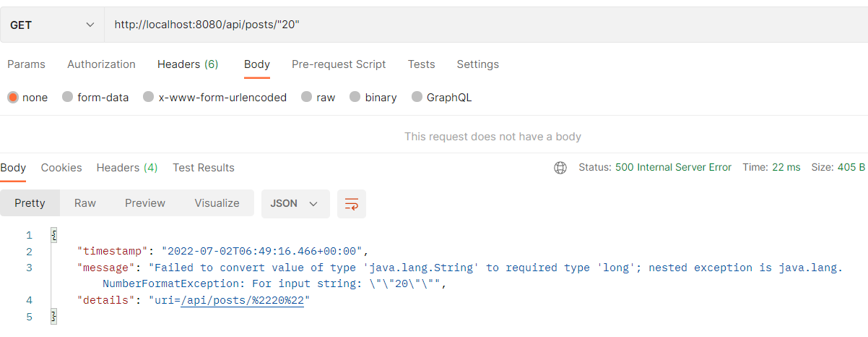This screenshot has width=868, height=337.
Task: Open the request Settings tab
Action: (x=477, y=64)
